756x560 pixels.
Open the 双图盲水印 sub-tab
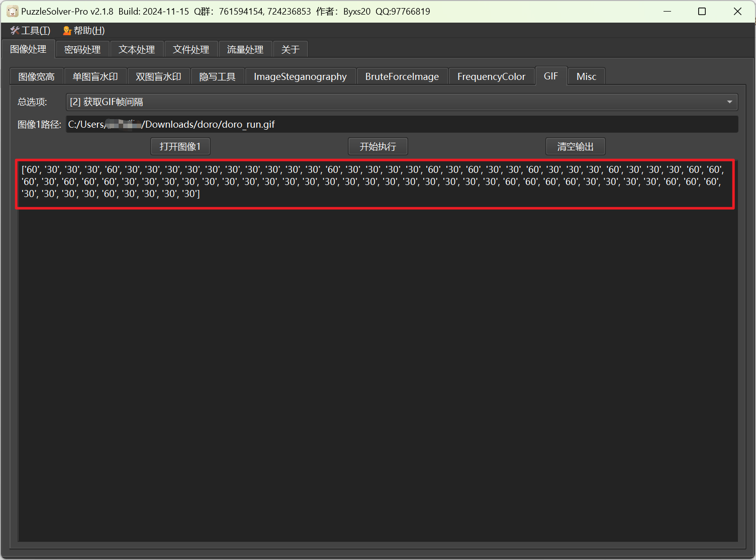coord(158,77)
